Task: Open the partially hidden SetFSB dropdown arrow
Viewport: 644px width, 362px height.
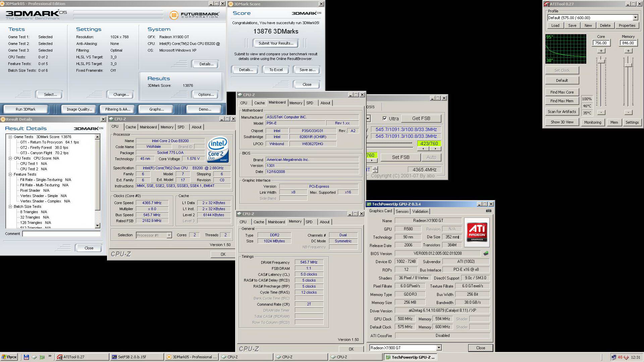Action: point(368,119)
